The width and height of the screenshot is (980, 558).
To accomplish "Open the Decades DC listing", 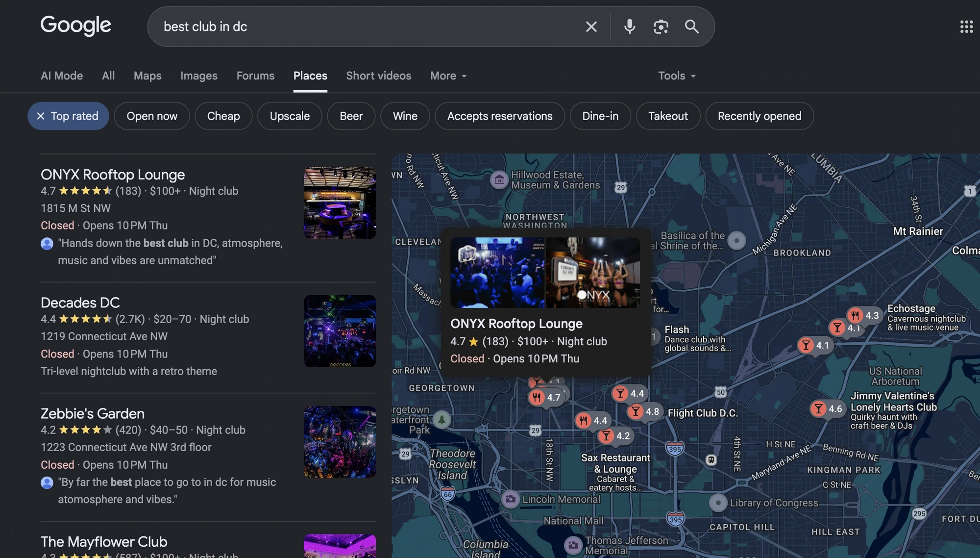I will tap(80, 303).
